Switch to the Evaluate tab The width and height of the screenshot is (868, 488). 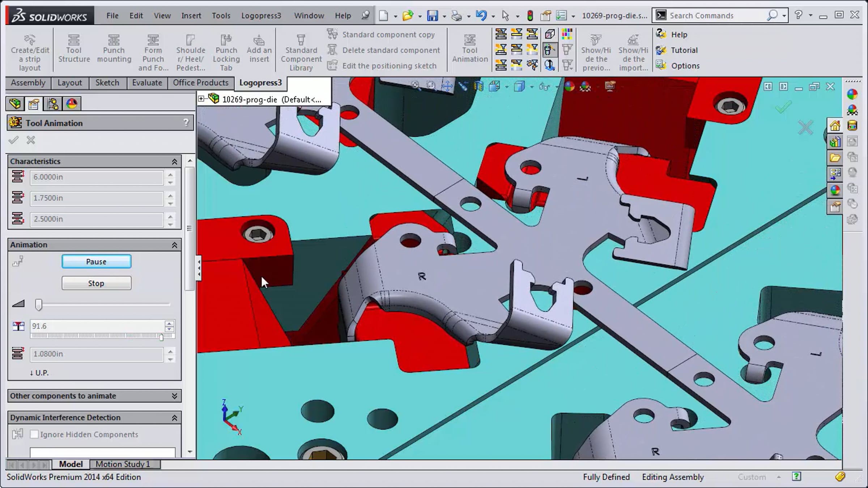(147, 83)
